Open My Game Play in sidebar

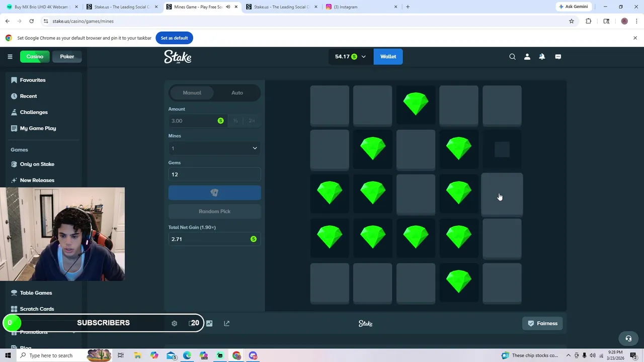click(x=38, y=128)
